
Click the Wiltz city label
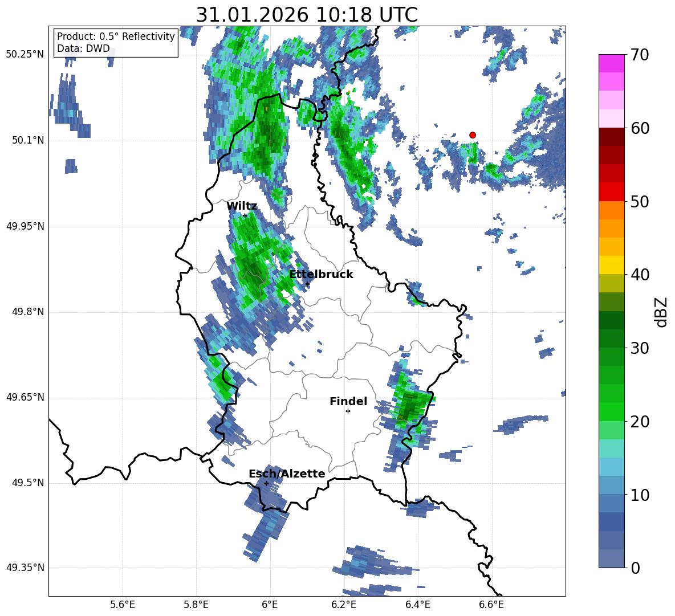coord(242,206)
